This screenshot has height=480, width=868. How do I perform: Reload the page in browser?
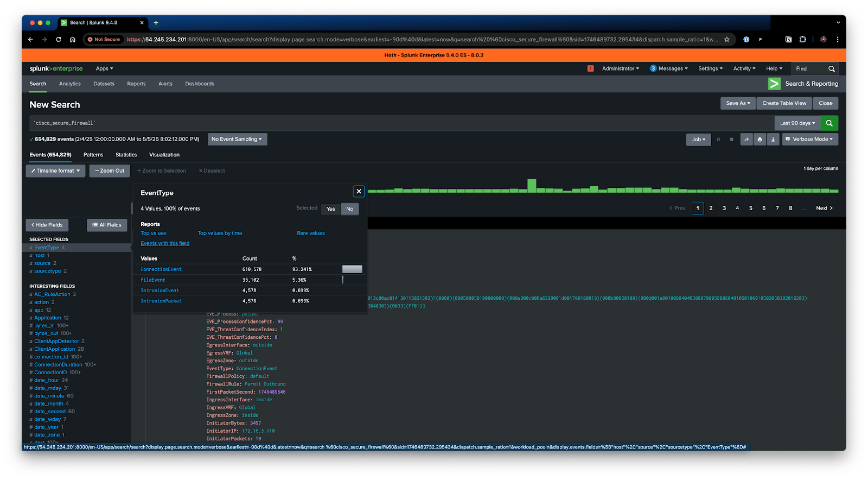tap(59, 39)
